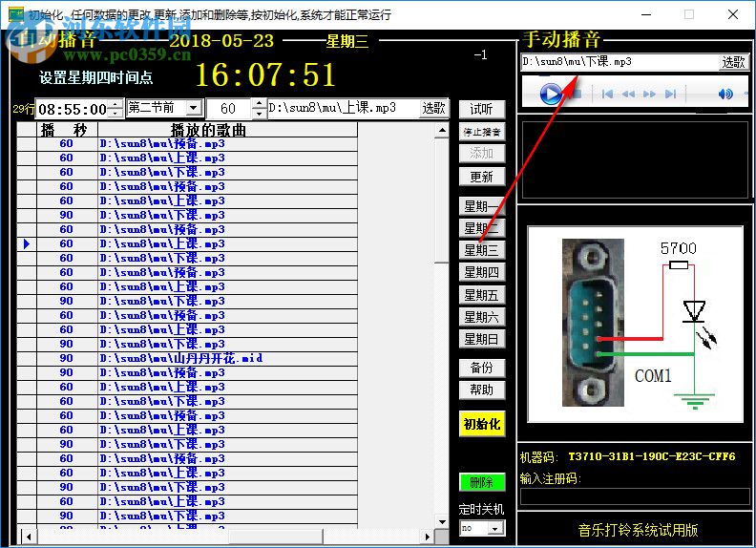Switch to the 星期二 schedule
756x548 pixels.
pos(482,228)
